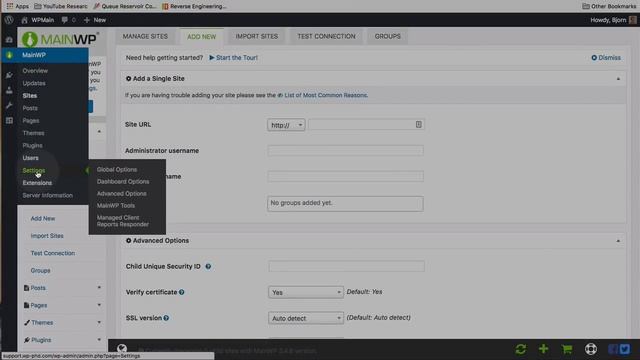
Task: Collapse the Add a Single Site panel
Action: click(x=618, y=79)
